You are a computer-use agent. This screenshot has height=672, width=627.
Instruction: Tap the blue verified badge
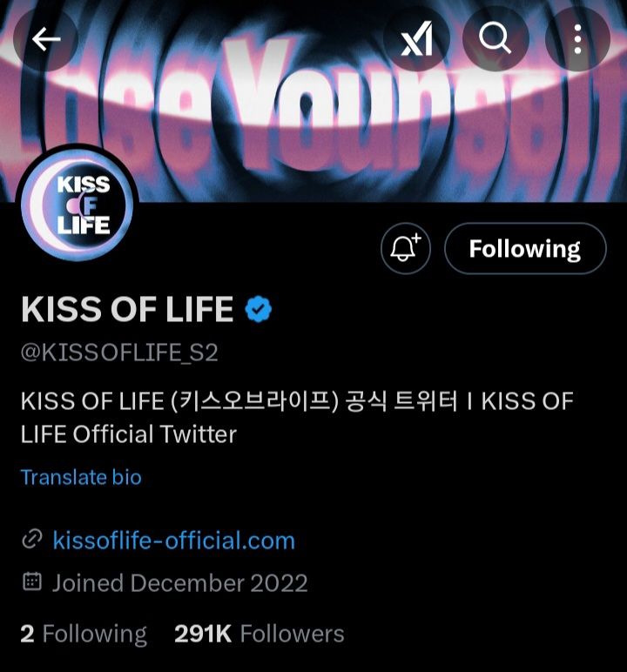pyautogui.click(x=258, y=309)
